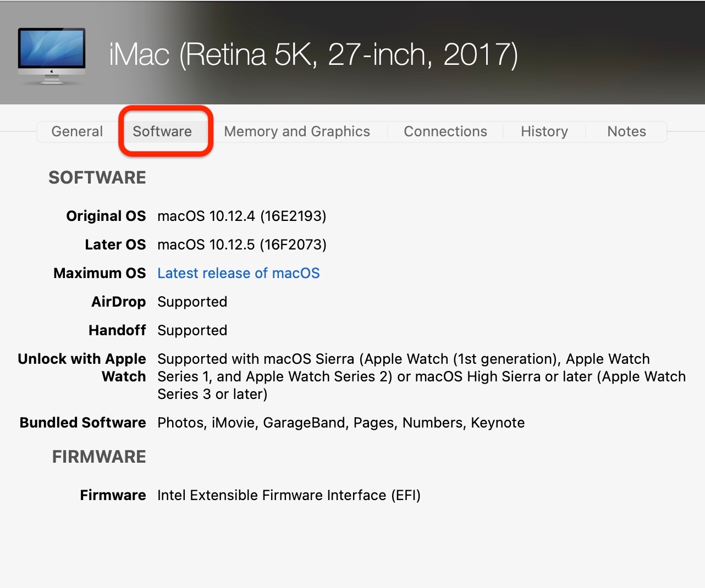Click the Unlock with Apple Watch label
Image resolution: width=705 pixels, height=588 pixels.
tap(82, 367)
